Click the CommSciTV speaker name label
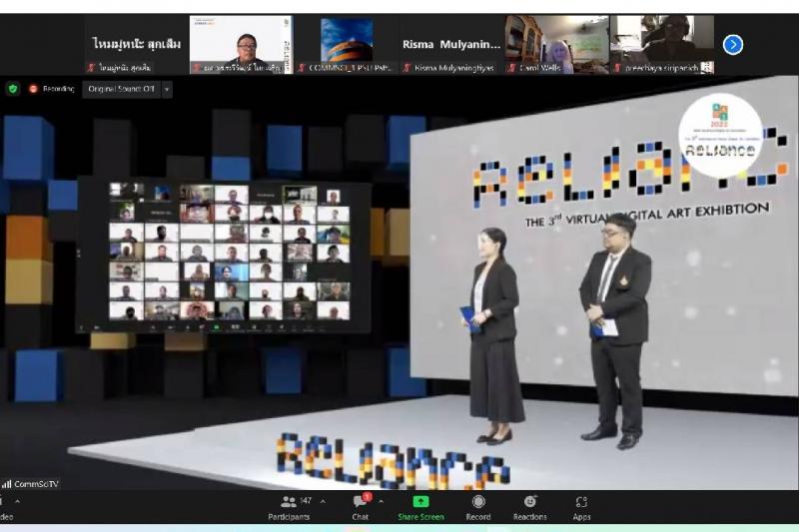The image size is (799, 532). coord(36,484)
